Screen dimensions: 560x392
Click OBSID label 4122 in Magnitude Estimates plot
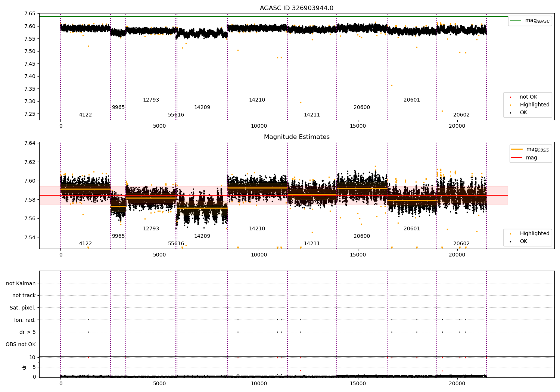(x=85, y=244)
